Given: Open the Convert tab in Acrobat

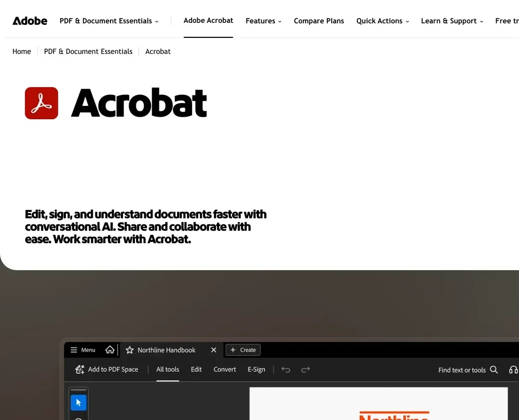Looking at the screenshot, I should tap(225, 369).
